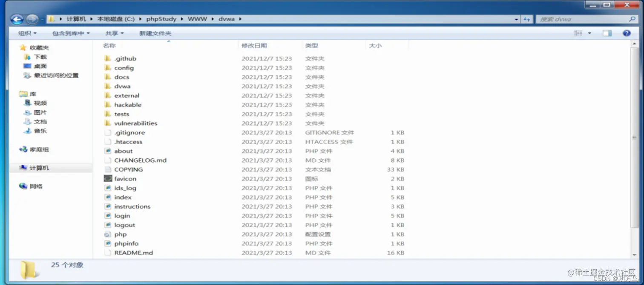Screen dimensions: 644x285
Task: Select 库 libraries in the sidebar
Action: click(x=33, y=94)
